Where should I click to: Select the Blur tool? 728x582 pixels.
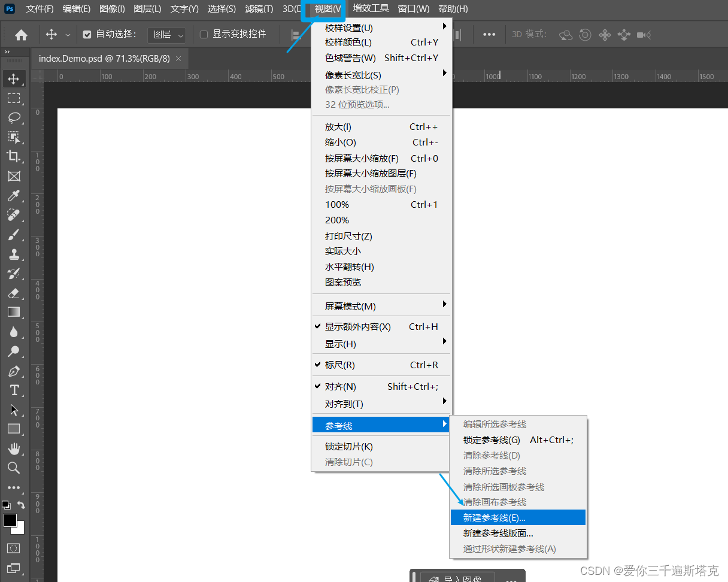14,332
